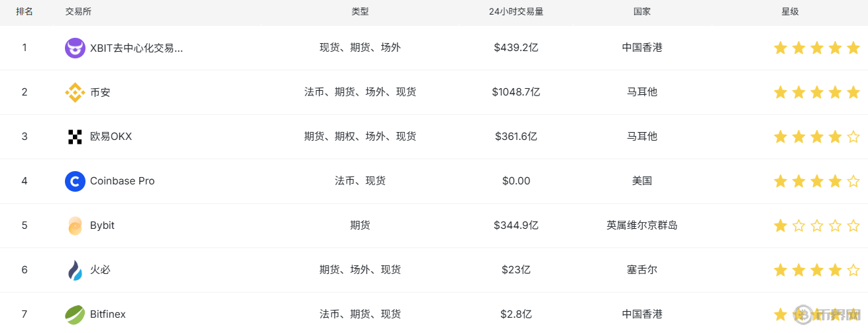Screen dimensions: 868x333
Task: Open the 欧易OKX exchange name link
Action: pyautogui.click(x=111, y=137)
